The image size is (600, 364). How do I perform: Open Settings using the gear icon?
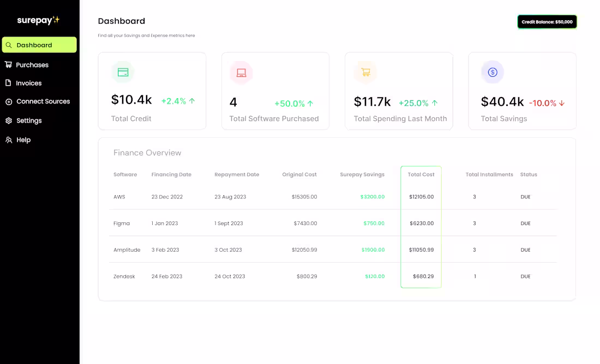8,120
